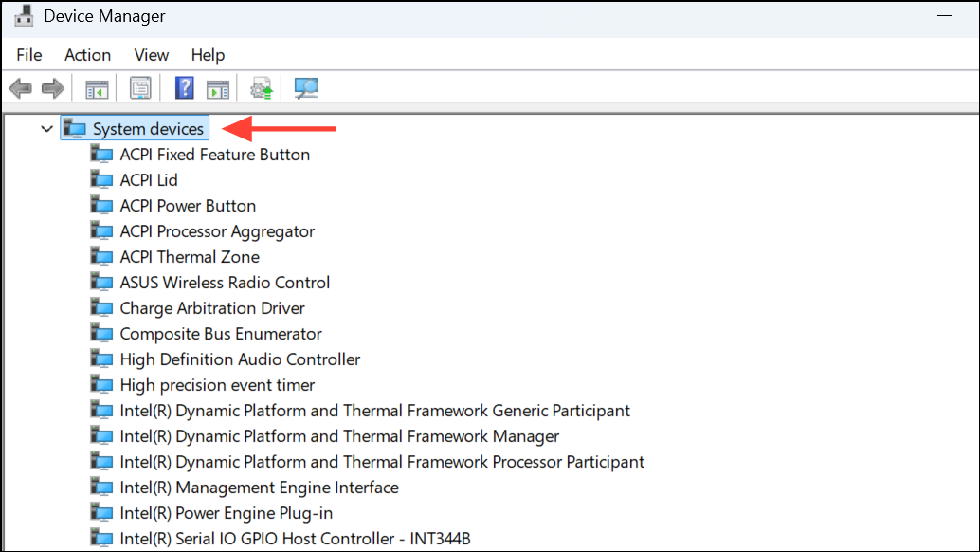The height and width of the screenshot is (552, 980).
Task: Click the icon beside Charge Arbitration Driver
Action: coord(101,307)
